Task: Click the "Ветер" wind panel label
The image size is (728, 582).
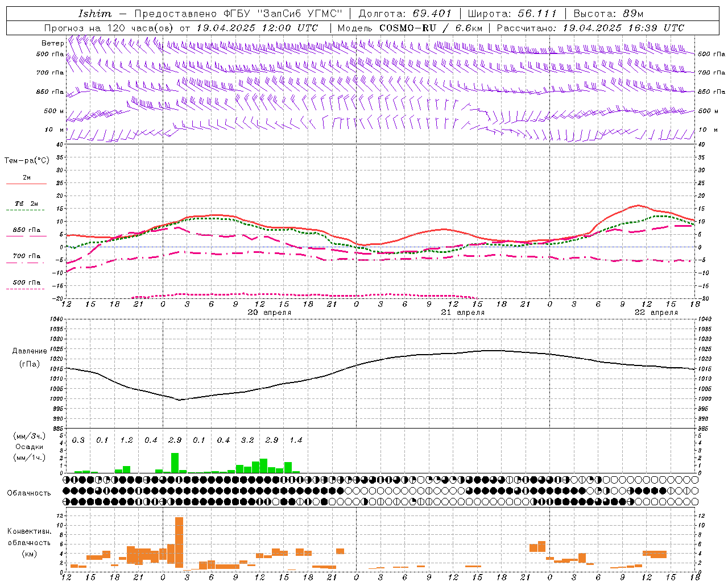Action: click(52, 43)
